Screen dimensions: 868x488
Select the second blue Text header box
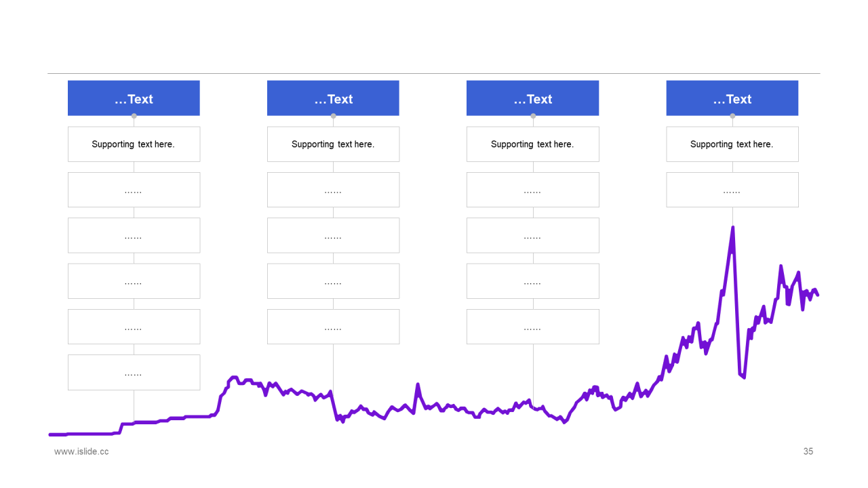(333, 98)
